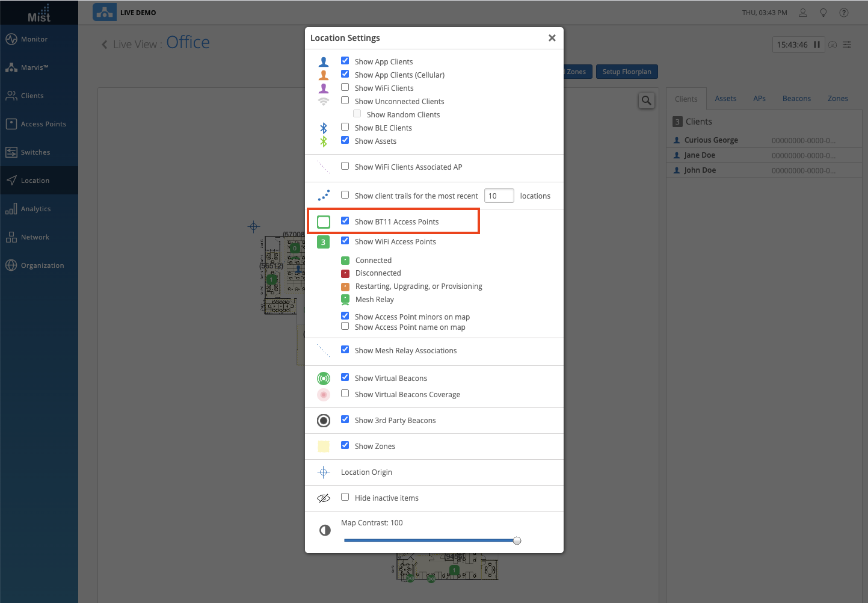The image size is (868, 603).
Task: Open the settings list icon beside clock
Action: pyautogui.click(x=847, y=45)
